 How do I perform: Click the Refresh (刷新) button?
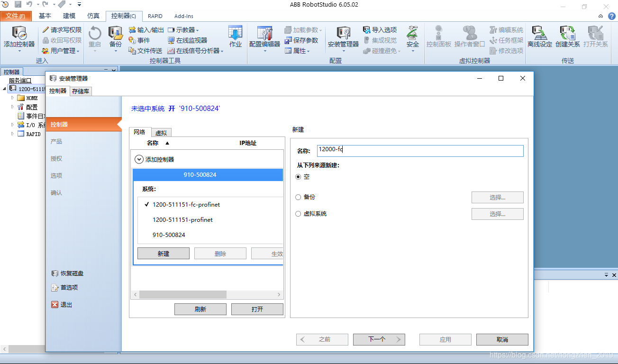tap(200, 309)
